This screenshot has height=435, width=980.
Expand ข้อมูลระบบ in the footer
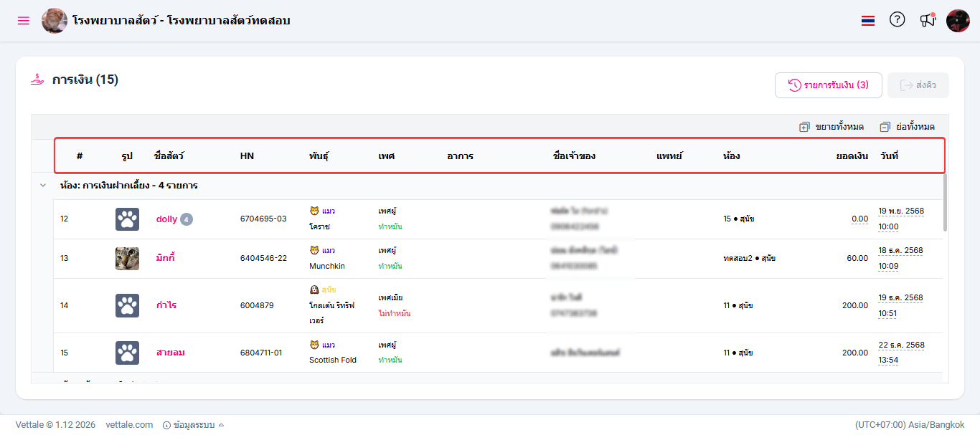[193, 425]
